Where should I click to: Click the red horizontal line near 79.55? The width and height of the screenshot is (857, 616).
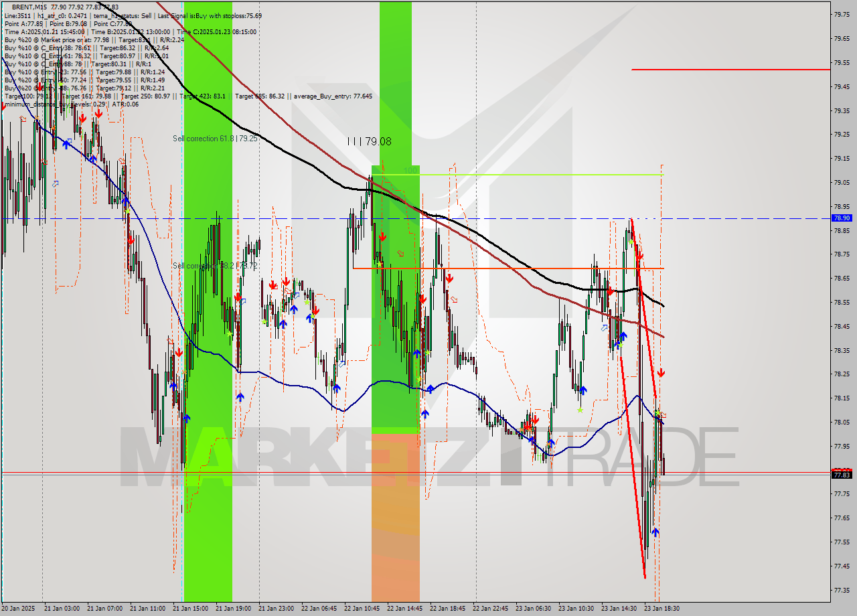tap(730, 70)
